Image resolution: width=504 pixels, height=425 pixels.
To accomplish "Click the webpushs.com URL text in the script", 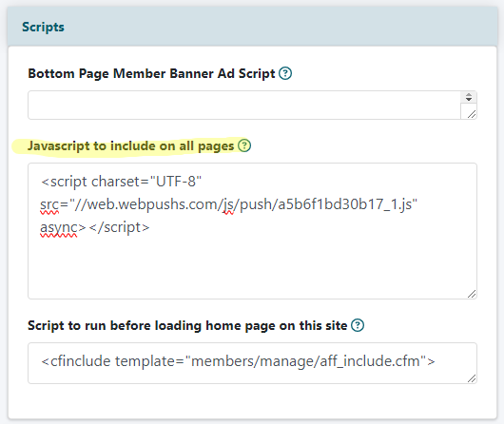I will click(244, 204).
